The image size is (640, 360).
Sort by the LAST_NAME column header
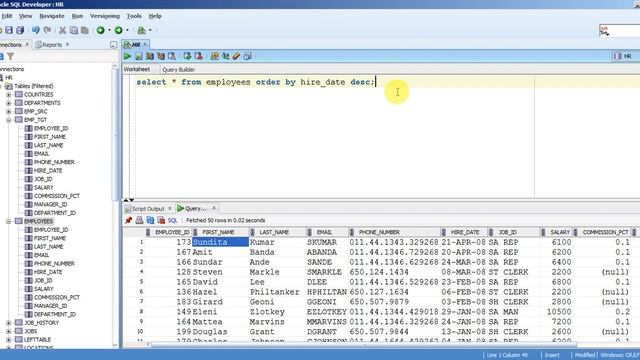[x=274, y=232]
